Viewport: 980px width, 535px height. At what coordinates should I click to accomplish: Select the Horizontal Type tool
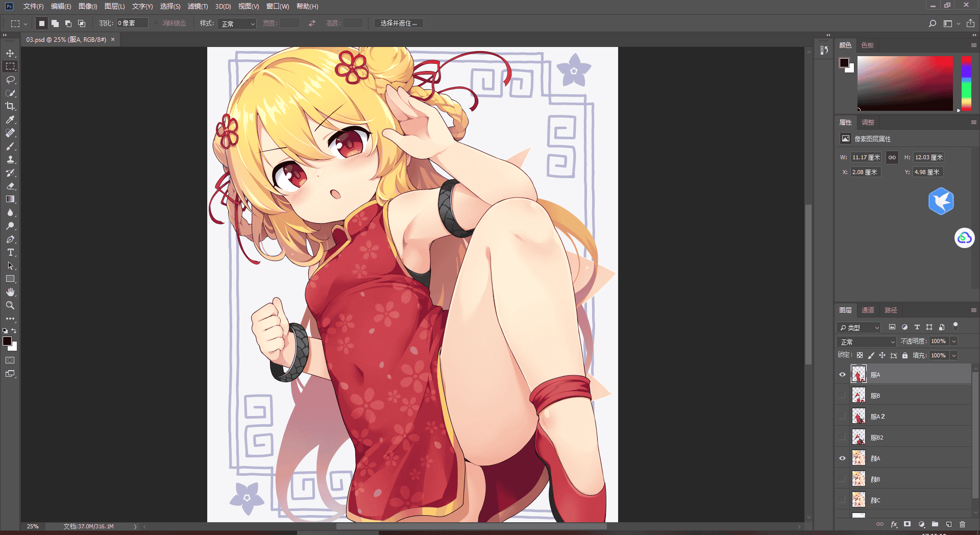point(10,252)
